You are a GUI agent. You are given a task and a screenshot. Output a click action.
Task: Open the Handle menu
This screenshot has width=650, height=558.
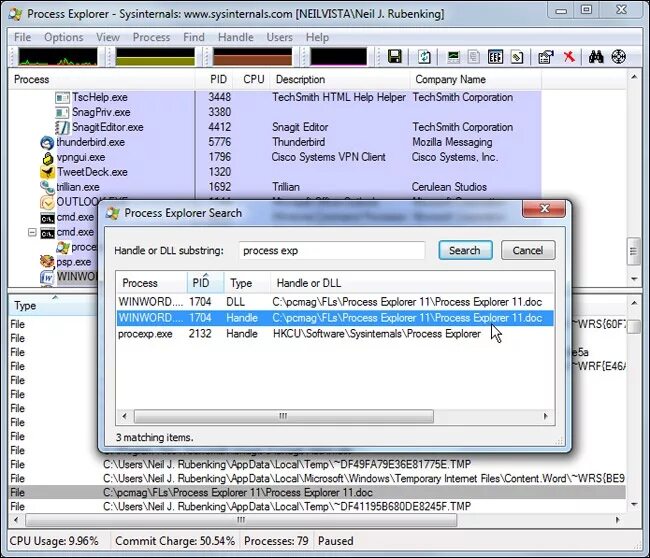pyautogui.click(x=235, y=37)
